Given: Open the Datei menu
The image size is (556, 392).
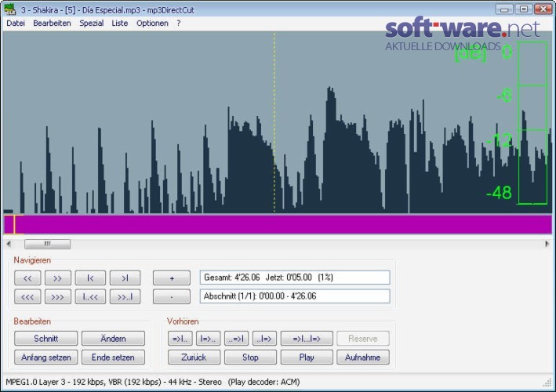Looking at the screenshot, I should point(16,24).
